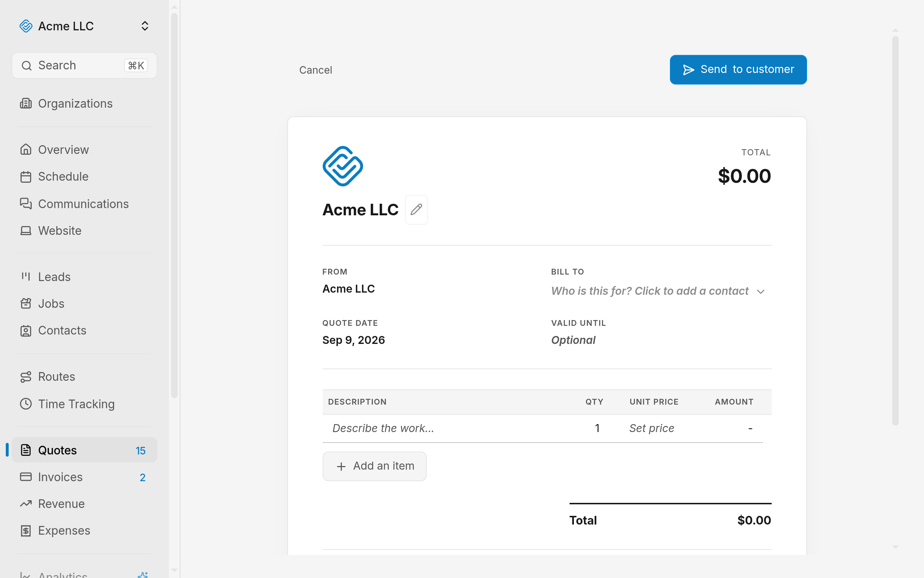Click the search magnifier icon
This screenshot has width=924, height=578.
coord(26,66)
